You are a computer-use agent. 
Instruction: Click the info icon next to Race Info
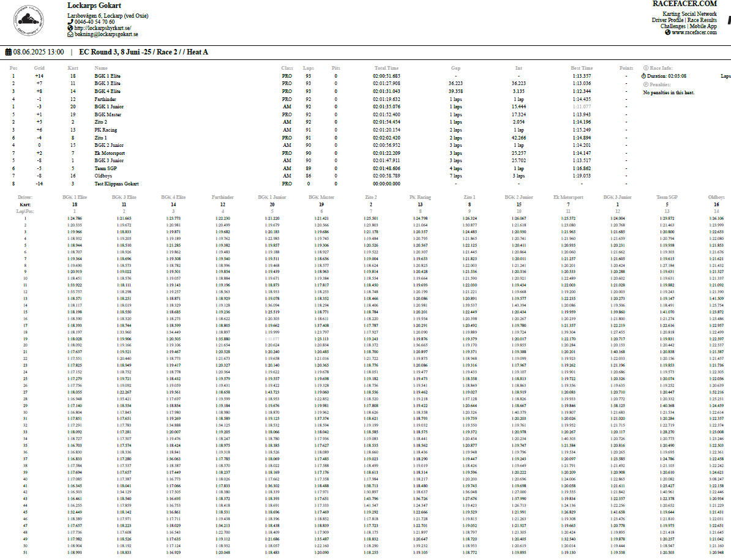pos(646,68)
